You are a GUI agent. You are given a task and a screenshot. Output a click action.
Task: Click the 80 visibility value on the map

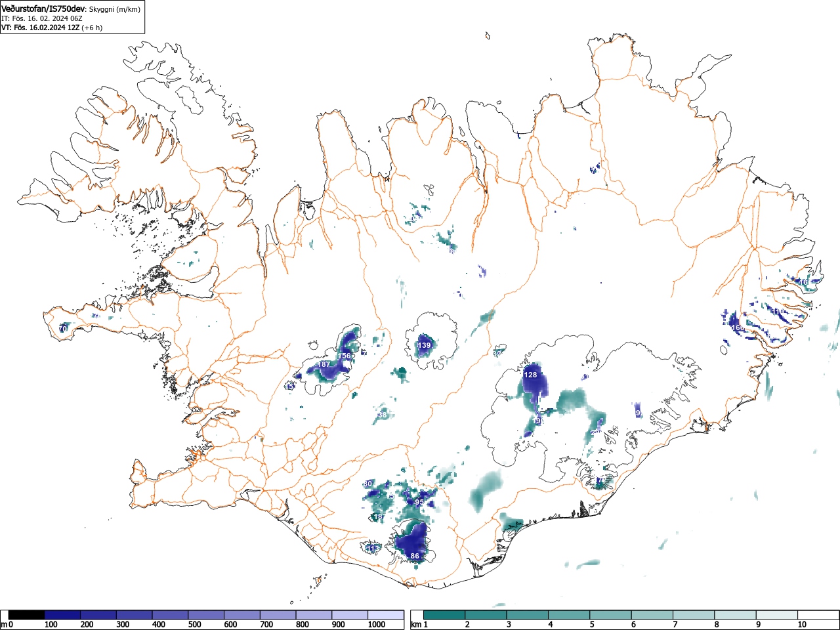(367, 484)
